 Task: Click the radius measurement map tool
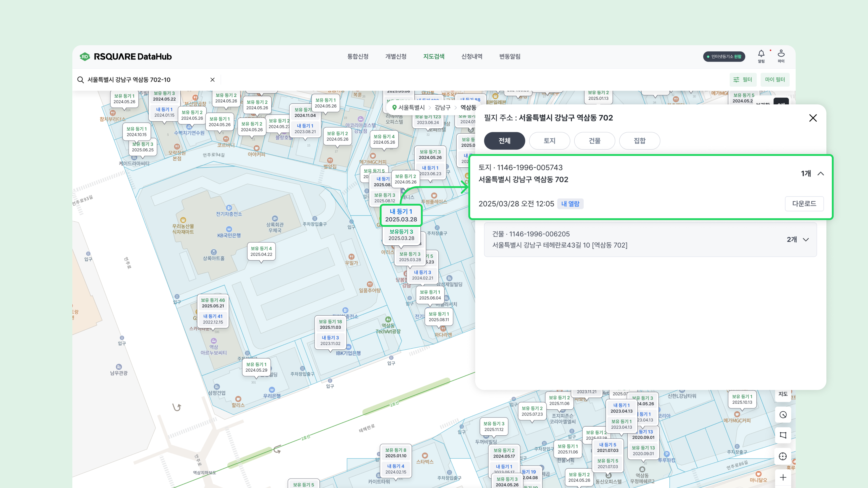pyautogui.click(x=783, y=415)
